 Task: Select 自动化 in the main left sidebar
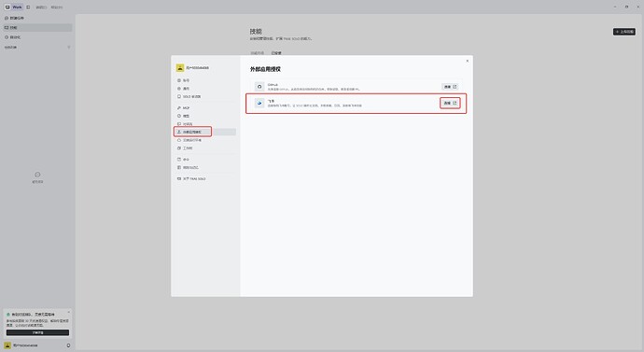point(37,37)
